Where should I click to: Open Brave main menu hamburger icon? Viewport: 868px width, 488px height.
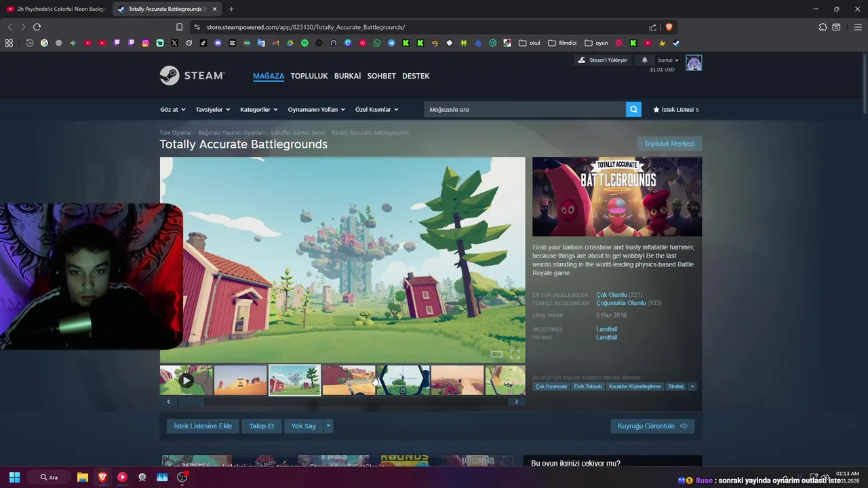(858, 27)
